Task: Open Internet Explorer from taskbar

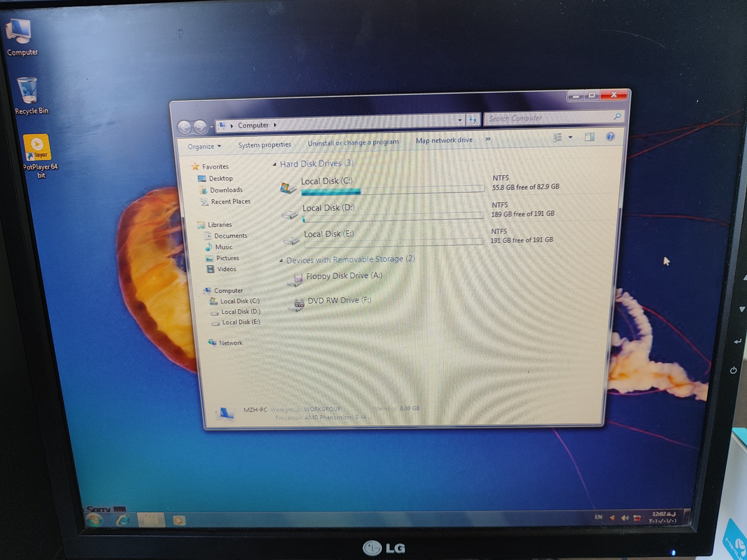Action: (x=123, y=520)
